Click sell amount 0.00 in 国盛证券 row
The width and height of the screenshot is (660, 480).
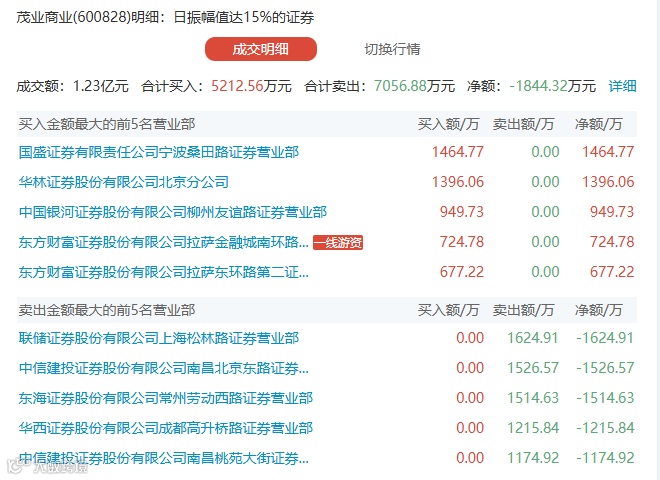[545, 152]
